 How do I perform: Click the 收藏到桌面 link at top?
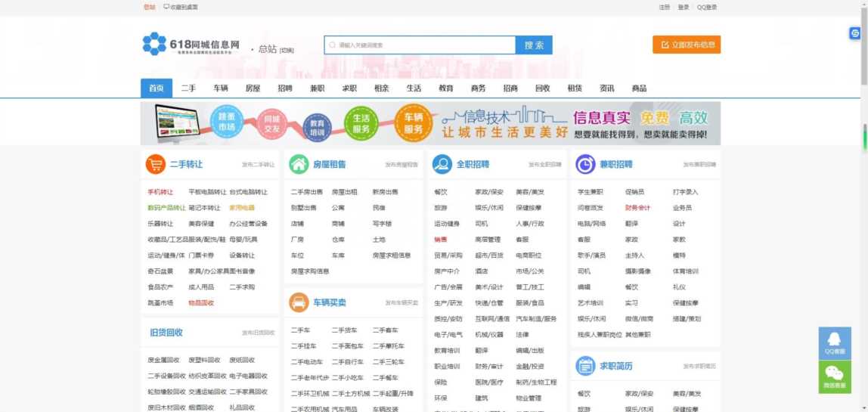[181, 7]
